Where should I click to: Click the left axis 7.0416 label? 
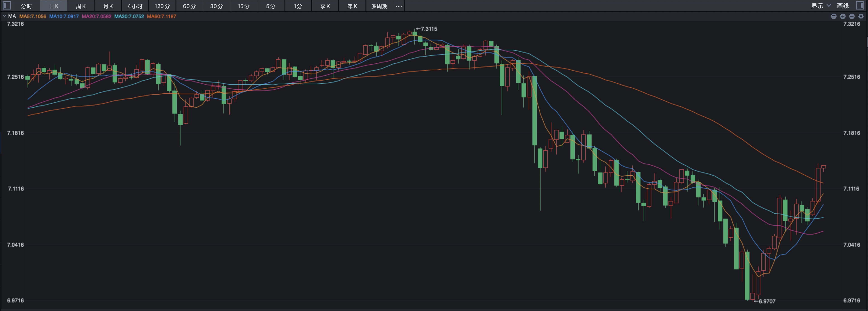16,244
